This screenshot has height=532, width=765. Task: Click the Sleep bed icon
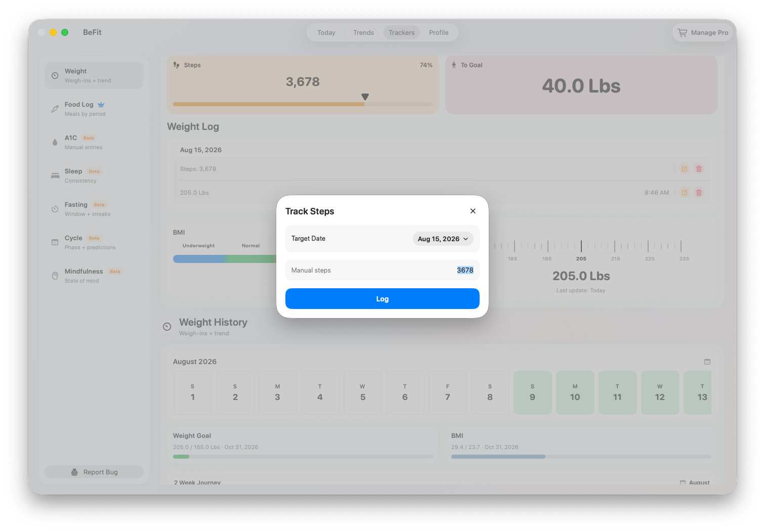[55, 175]
